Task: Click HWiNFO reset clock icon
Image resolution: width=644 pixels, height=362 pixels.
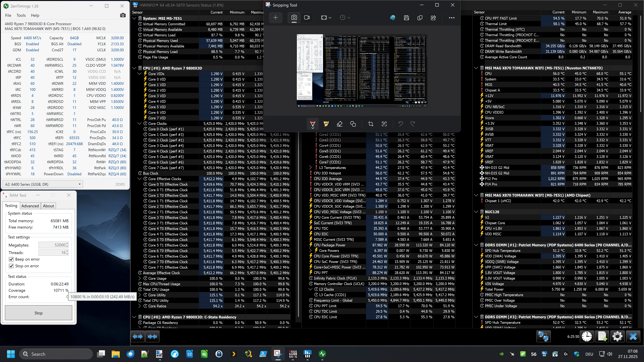Action: [x=586, y=336]
